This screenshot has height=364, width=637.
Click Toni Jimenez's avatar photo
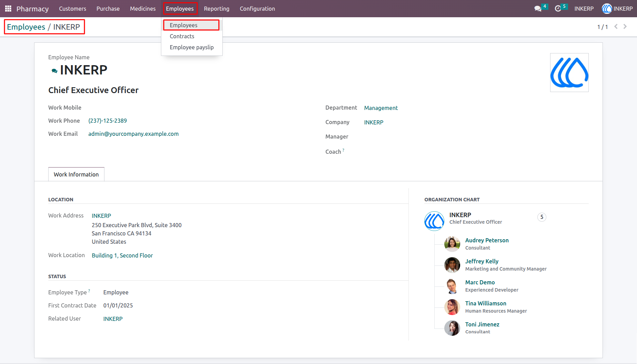[452, 328]
